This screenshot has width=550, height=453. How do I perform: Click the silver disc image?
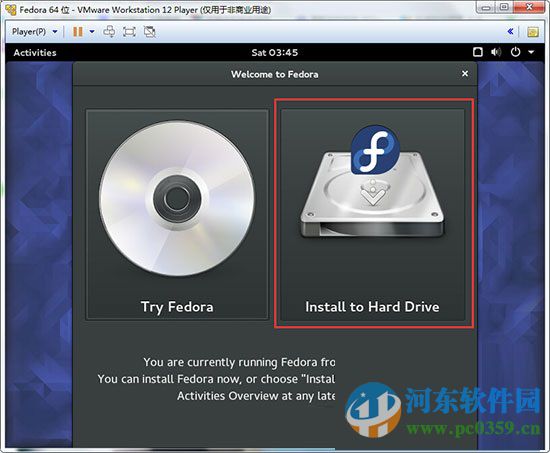coord(177,198)
